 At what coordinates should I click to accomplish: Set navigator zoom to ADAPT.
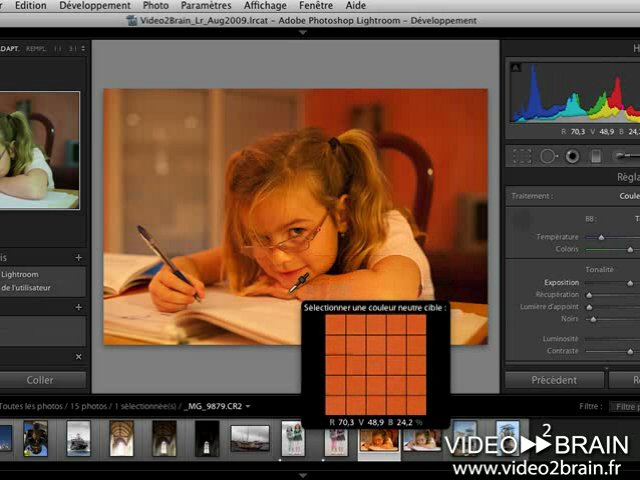(x=9, y=49)
